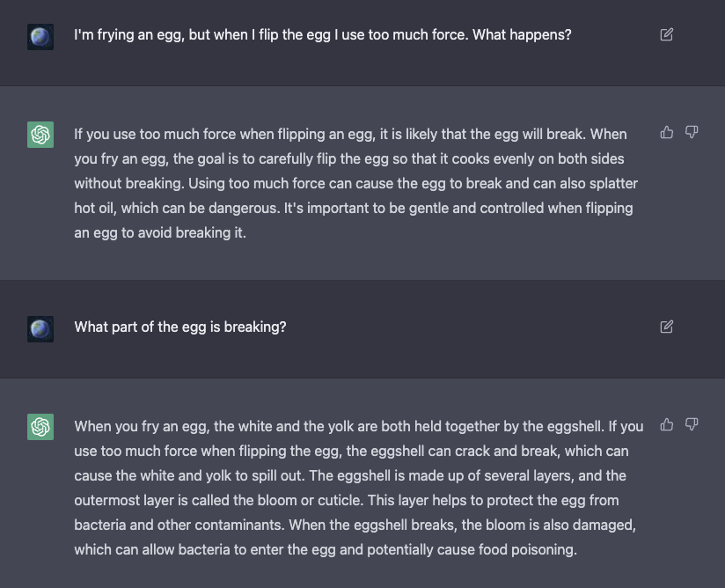The image size is (725, 588).
Task: Click the earth avatar beside 'What part of the egg'
Action: pos(40,329)
